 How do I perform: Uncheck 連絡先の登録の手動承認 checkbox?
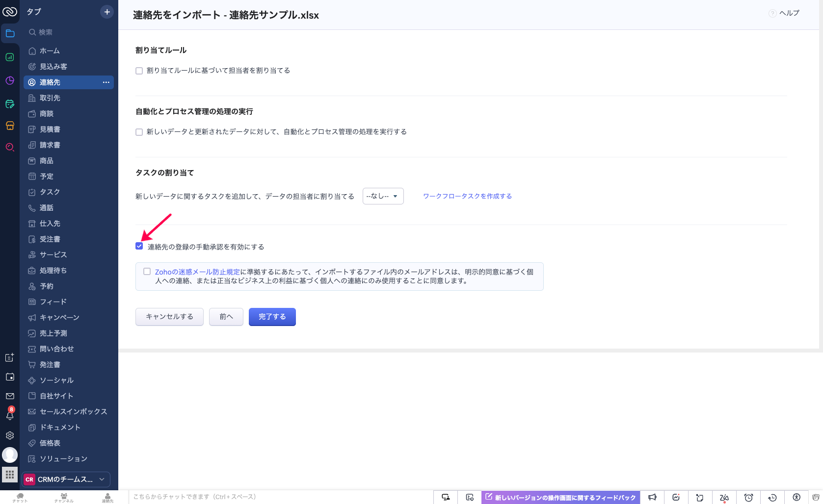click(x=139, y=246)
